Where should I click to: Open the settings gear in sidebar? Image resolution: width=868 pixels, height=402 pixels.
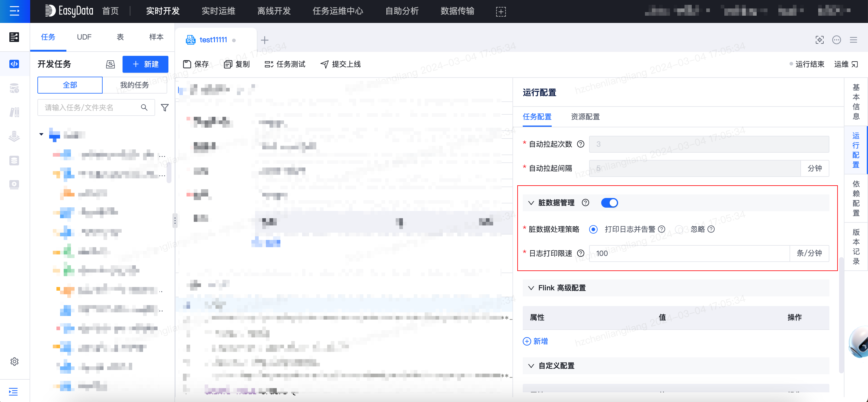coord(14,362)
